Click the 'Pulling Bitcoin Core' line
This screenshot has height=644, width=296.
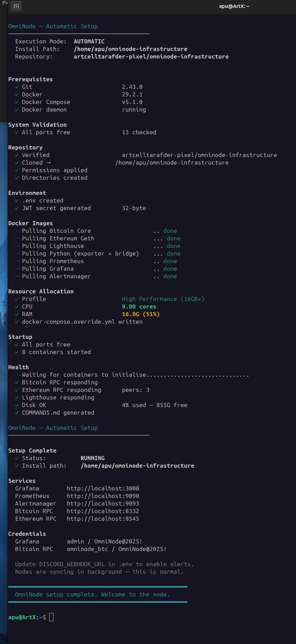coord(57,231)
